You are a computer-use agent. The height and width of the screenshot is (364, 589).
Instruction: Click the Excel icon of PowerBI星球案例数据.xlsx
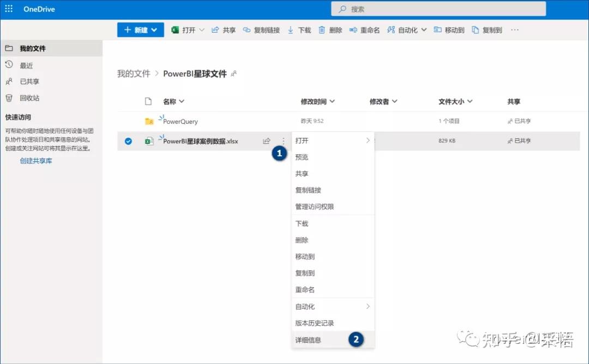click(x=149, y=141)
